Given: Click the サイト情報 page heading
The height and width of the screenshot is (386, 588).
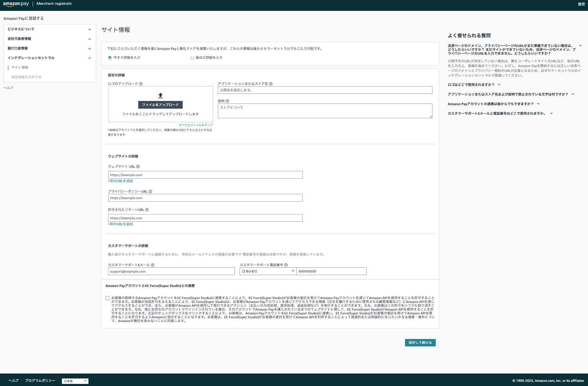Looking at the screenshot, I should (116, 30).
